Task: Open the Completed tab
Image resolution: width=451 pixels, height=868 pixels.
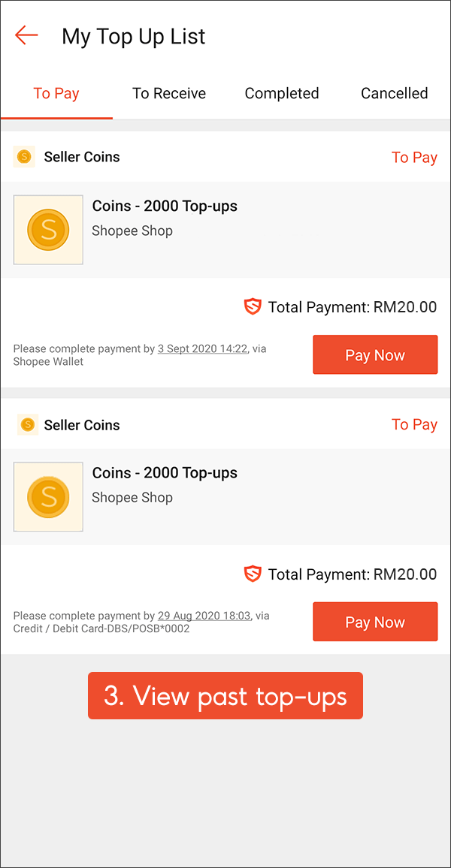Action: (282, 93)
